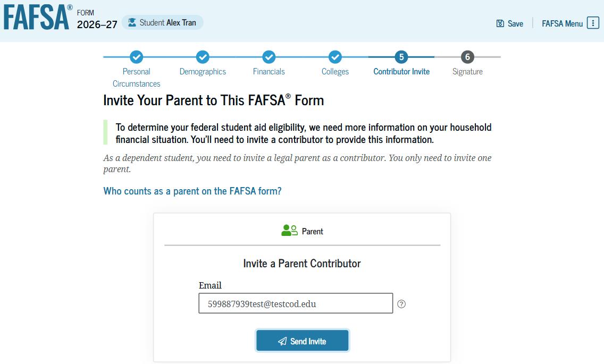This screenshot has width=604, height=364.
Task: Click the green Parent contributor icon
Action: (289, 231)
